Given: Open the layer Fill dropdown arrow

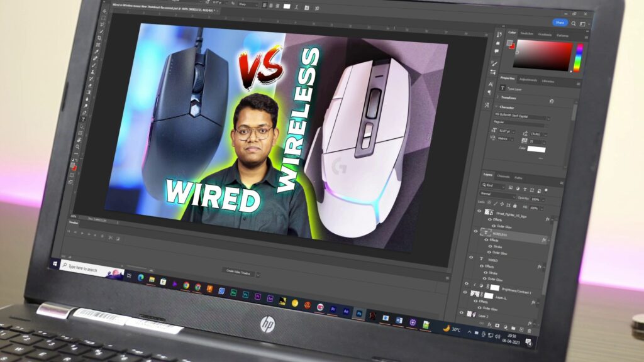Looking at the screenshot, I should (541, 209).
